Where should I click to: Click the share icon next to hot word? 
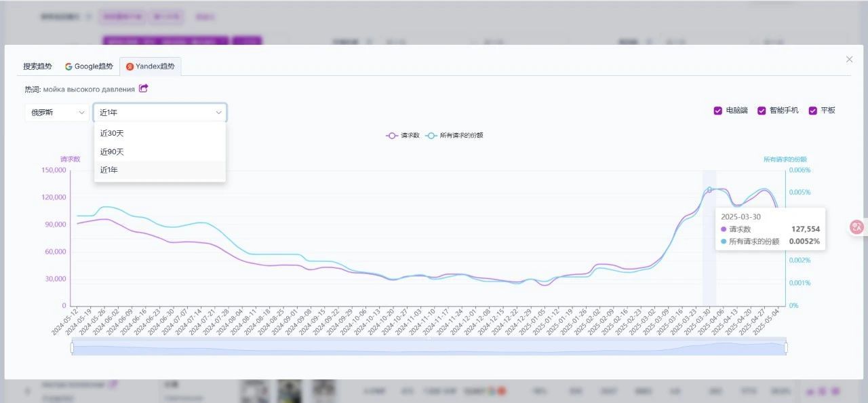pos(143,88)
